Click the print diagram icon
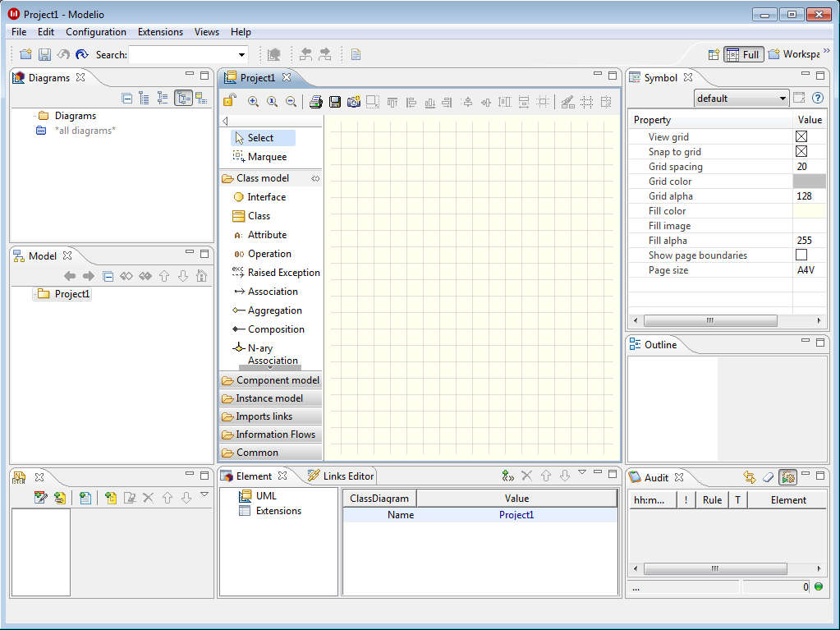This screenshot has height=630, width=840. click(x=315, y=102)
